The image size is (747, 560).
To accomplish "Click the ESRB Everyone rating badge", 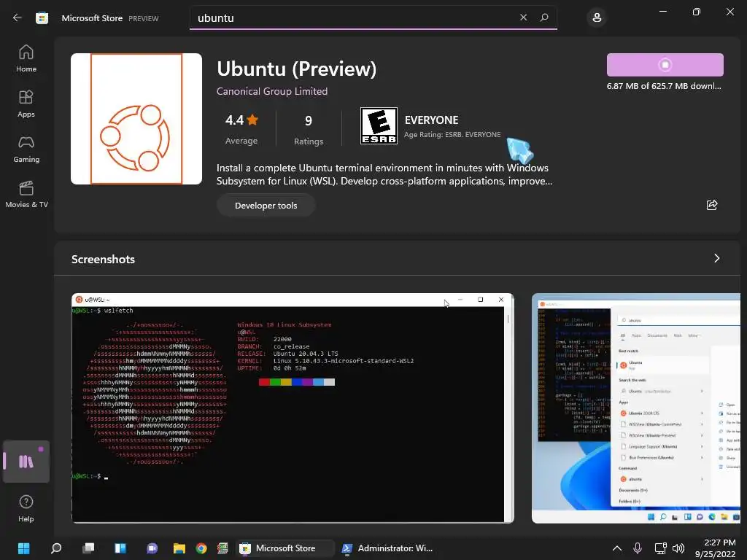I will (x=379, y=126).
